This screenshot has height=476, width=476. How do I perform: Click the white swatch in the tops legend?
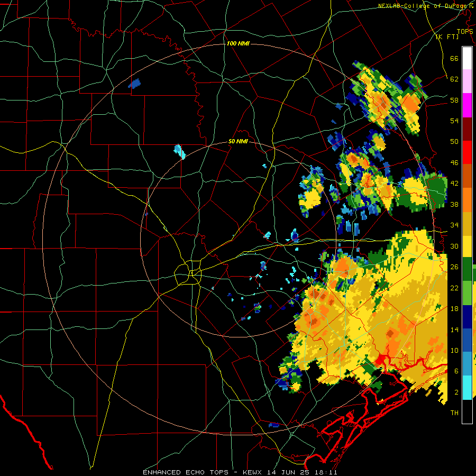point(467,58)
